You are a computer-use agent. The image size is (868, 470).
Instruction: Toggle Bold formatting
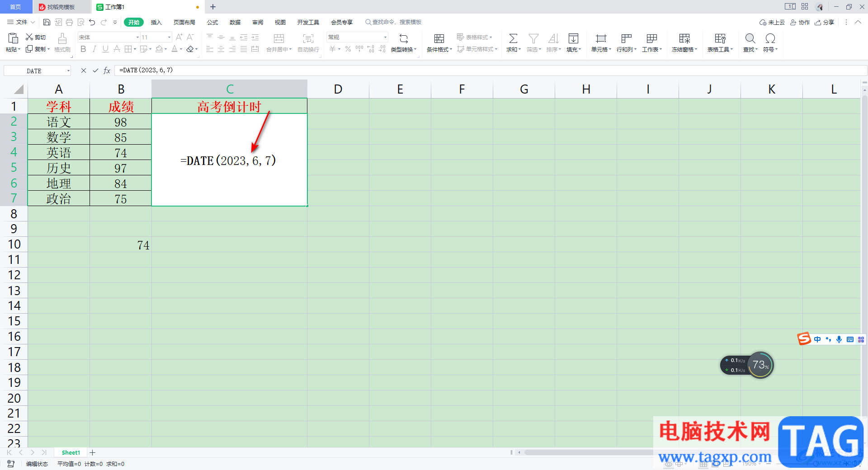pos(83,49)
